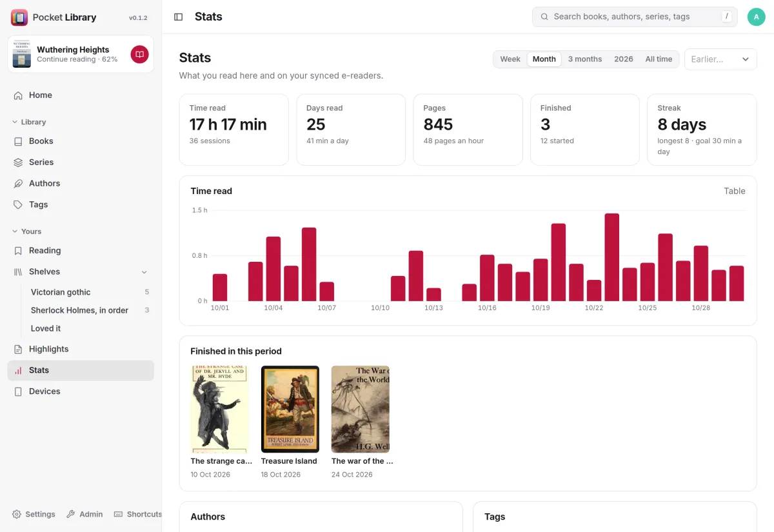Select the Week range
The height and width of the screenshot is (532, 774).
(x=510, y=59)
